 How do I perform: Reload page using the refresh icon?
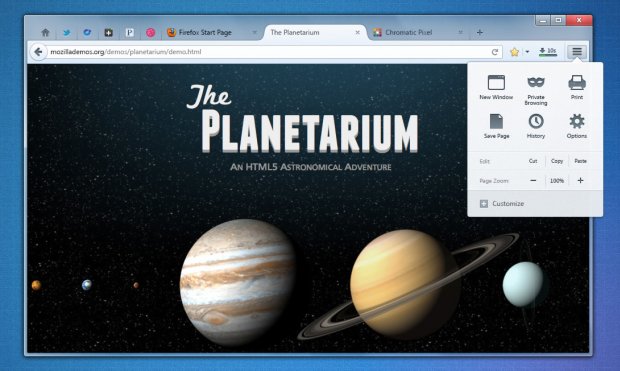[495, 52]
